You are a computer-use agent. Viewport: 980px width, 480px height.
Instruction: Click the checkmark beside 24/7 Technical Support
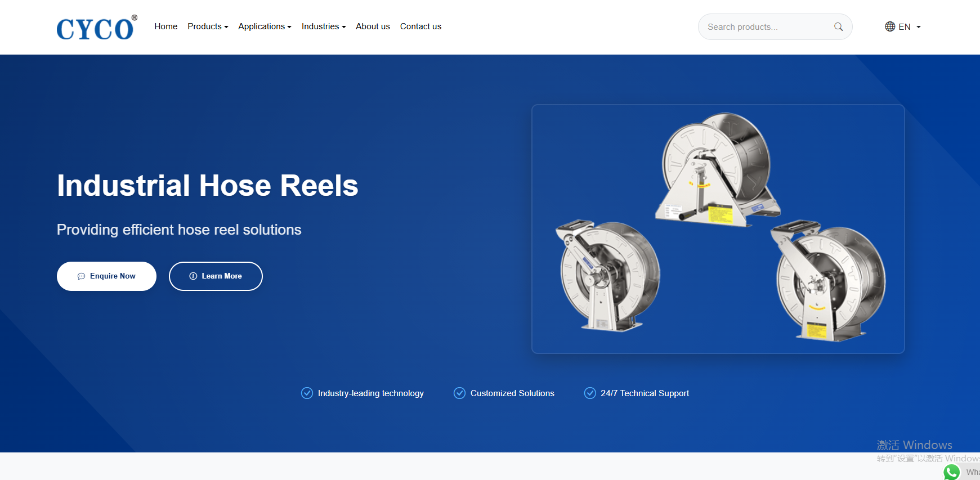[x=590, y=393]
